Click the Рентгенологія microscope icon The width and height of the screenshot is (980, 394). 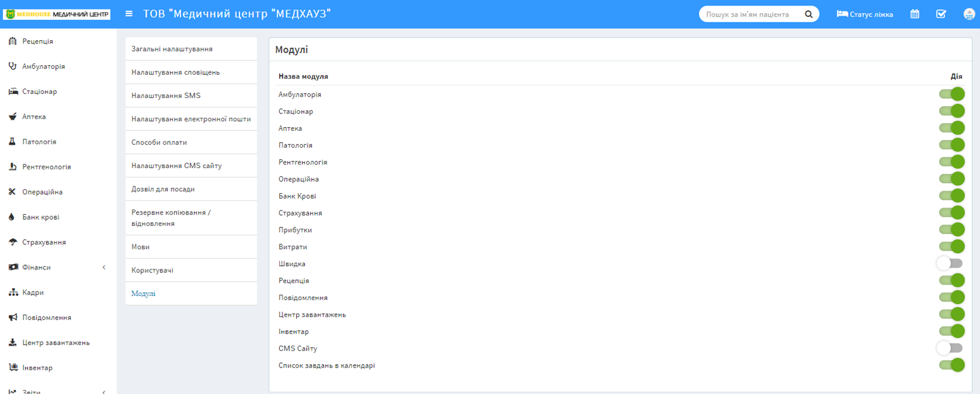click(x=12, y=167)
